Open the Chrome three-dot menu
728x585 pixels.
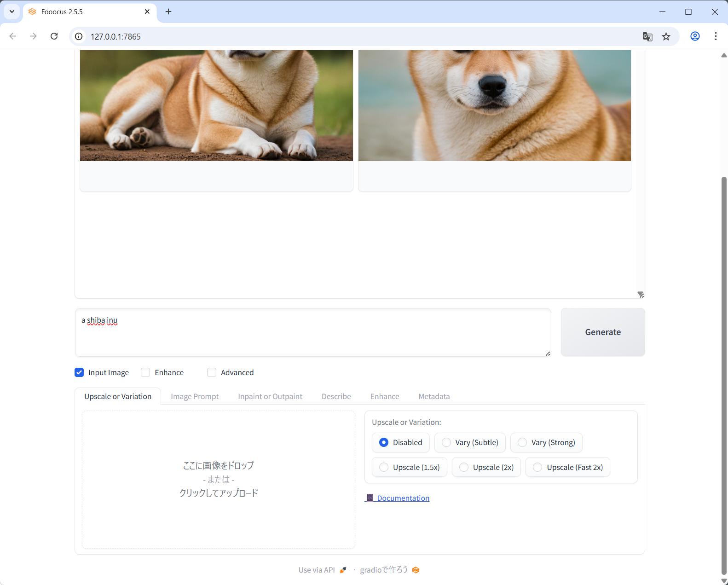pyautogui.click(x=716, y=36)
